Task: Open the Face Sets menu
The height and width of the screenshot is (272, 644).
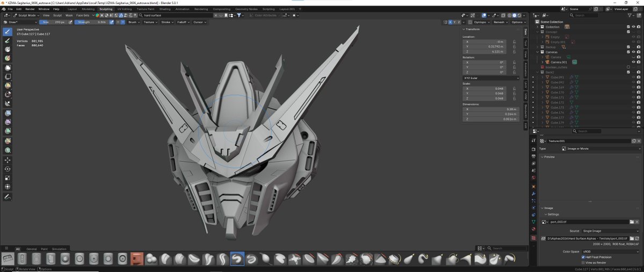Action: [83, 15]
